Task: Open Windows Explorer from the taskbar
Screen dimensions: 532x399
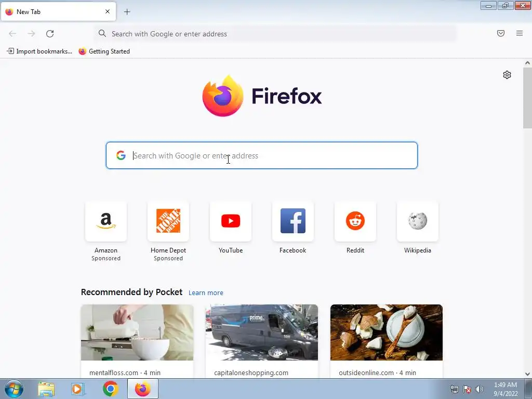Action: coord(46,389)
